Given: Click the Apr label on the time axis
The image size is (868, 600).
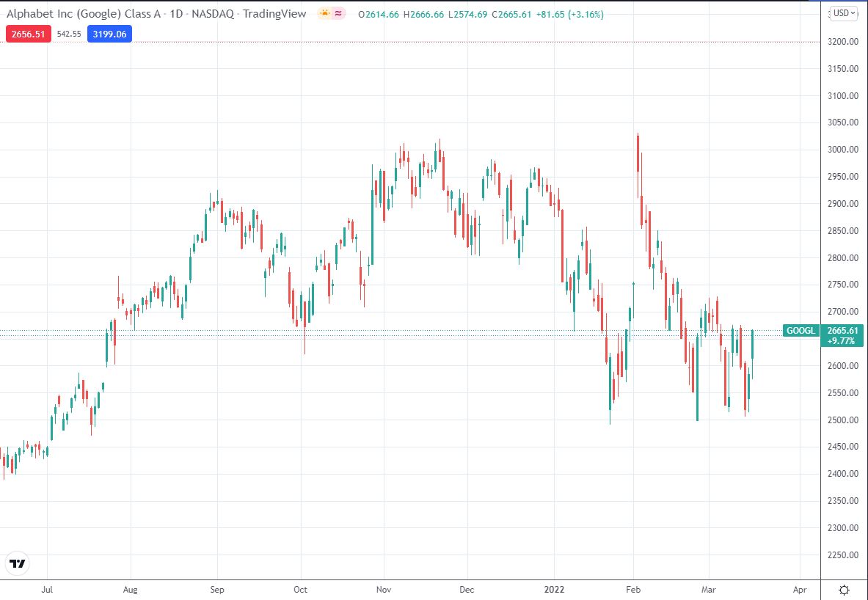Looking at the screenshot, I should pyautogui.click(x=799, y=590).
